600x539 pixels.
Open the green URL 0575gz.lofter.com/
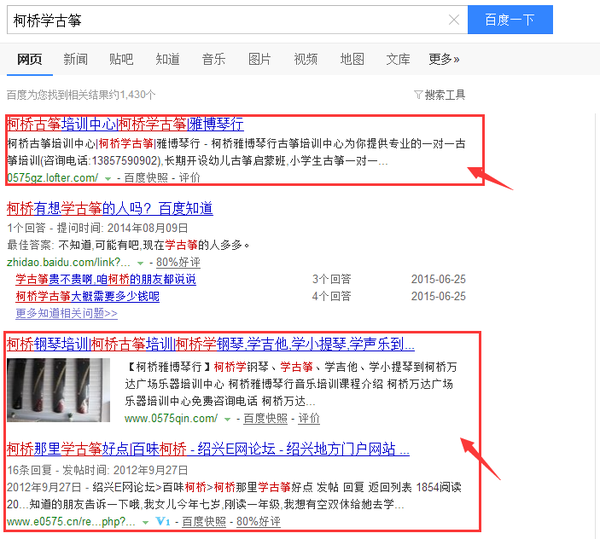pos(52,178)
